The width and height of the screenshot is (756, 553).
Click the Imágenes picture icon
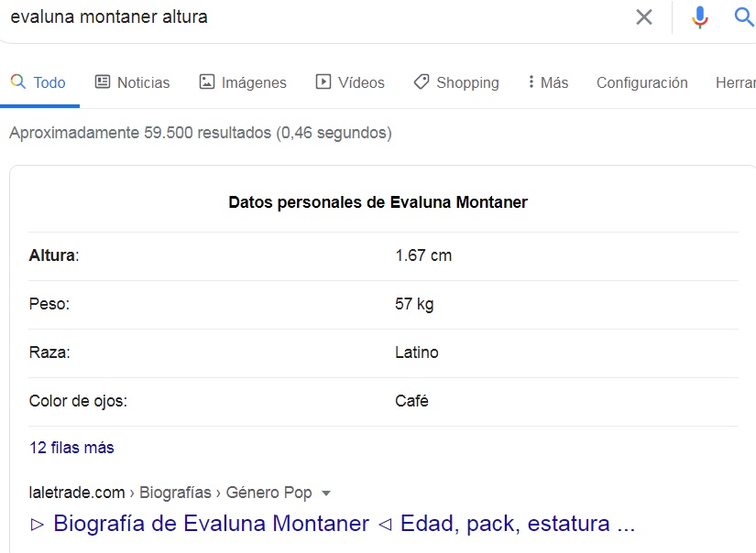(x=207, y=81)
